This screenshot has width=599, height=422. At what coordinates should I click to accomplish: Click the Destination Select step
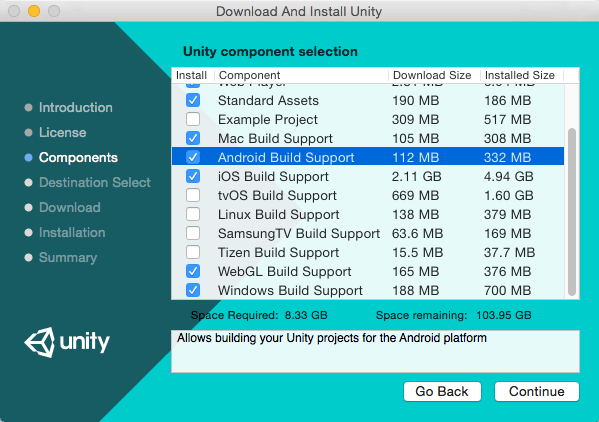click(95, 183)
